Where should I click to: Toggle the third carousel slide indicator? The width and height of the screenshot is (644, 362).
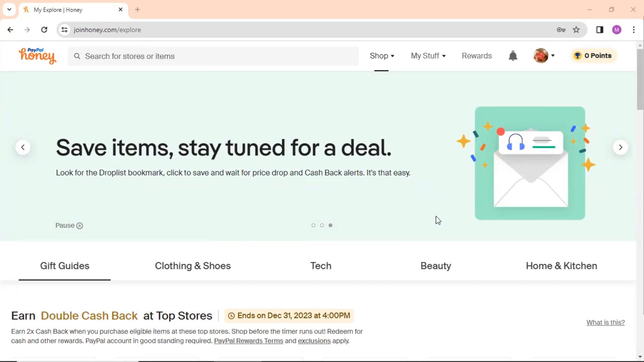(x=330, y=226)
